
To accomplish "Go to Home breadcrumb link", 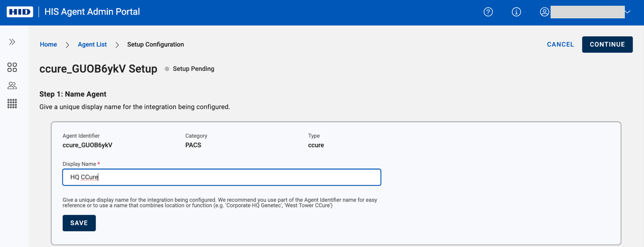I will click(x=48, y=44).
